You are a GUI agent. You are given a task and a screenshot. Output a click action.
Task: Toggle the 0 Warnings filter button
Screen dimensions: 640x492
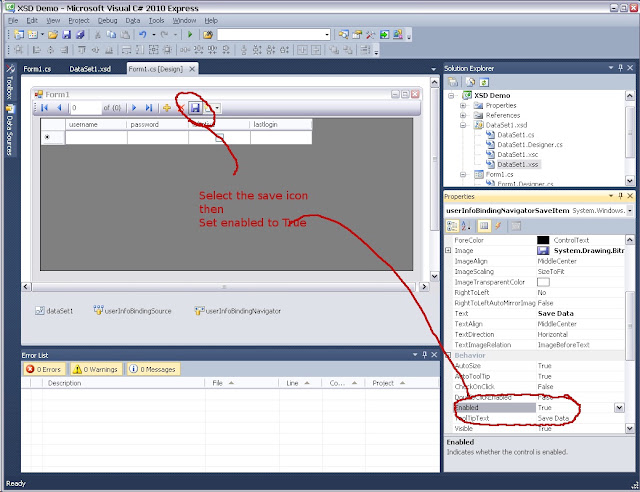[x=96, y=369]
